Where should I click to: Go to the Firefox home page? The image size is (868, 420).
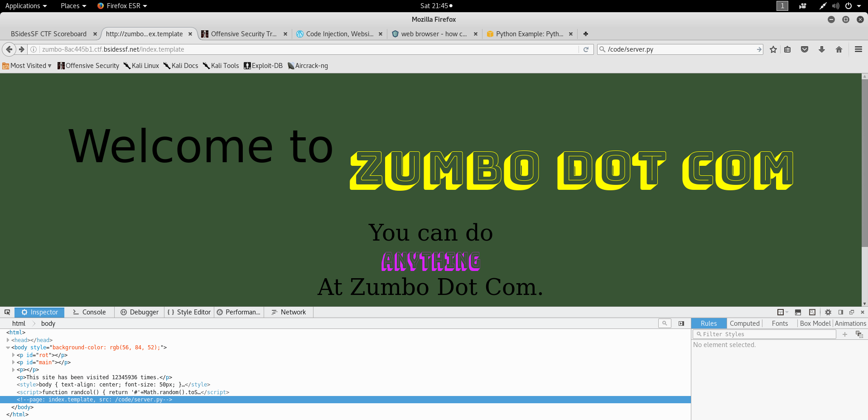(x=839, y=49)
